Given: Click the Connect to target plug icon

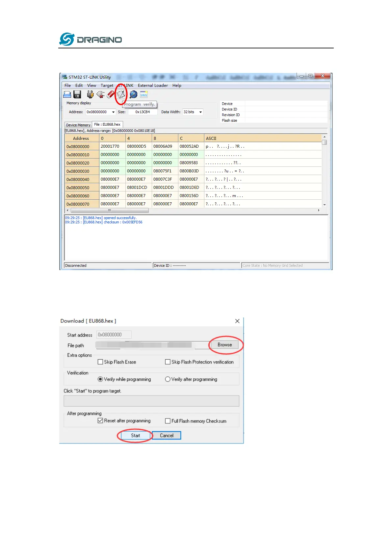Looking at the screenshot, I should 90,95.
